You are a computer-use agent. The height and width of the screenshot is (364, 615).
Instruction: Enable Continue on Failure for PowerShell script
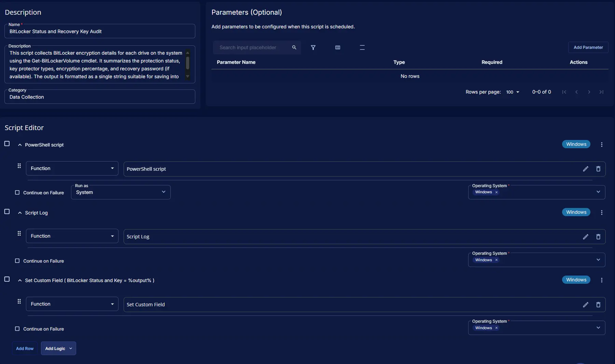click(17, 193)
